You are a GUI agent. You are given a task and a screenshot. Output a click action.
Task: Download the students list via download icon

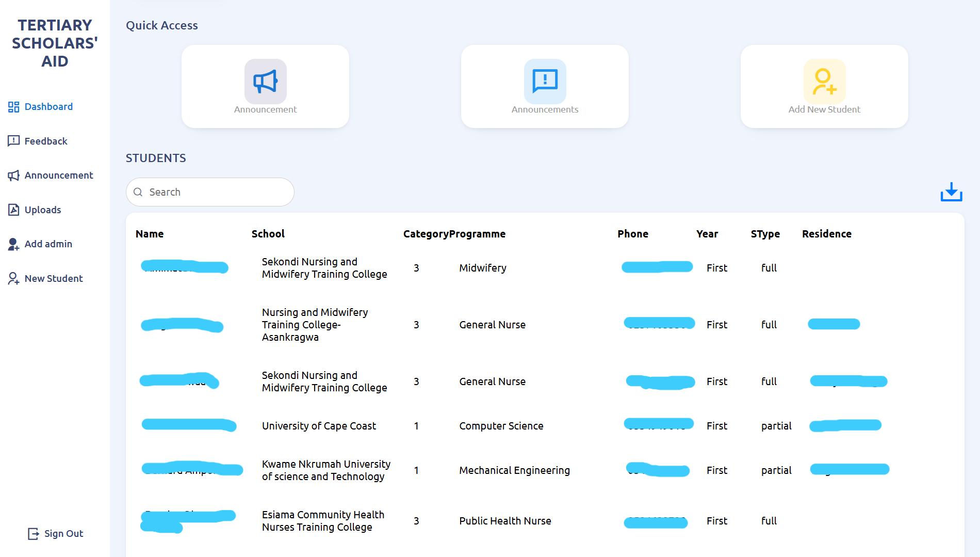pyautogui.click(x=951, y=192)
